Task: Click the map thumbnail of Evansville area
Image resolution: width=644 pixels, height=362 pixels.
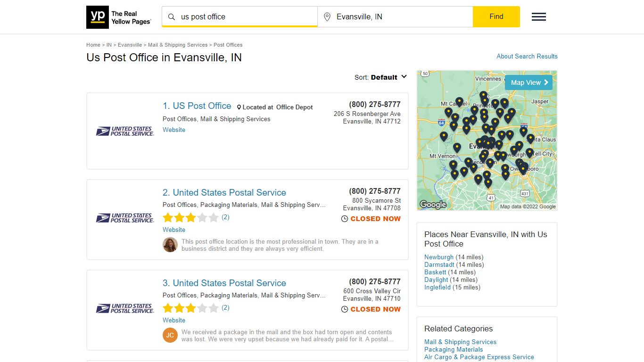Action: click(487, 140)
